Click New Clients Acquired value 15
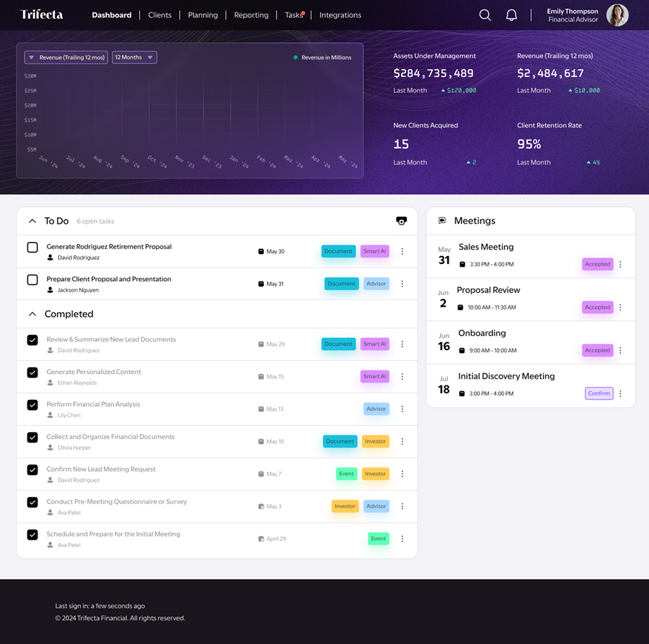The image size is (649, 644). [x=401, y=144]
